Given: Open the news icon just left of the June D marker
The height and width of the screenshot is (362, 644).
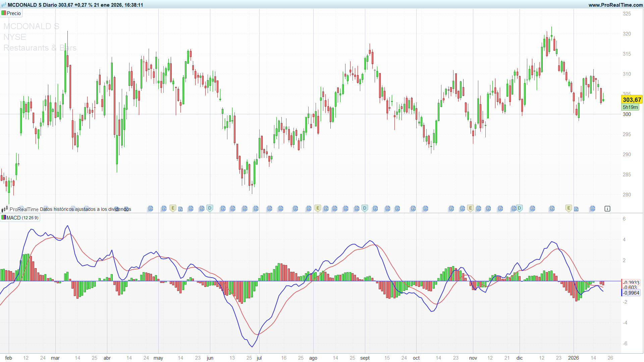Looking at the screenshot, I should tap(202, 208).
